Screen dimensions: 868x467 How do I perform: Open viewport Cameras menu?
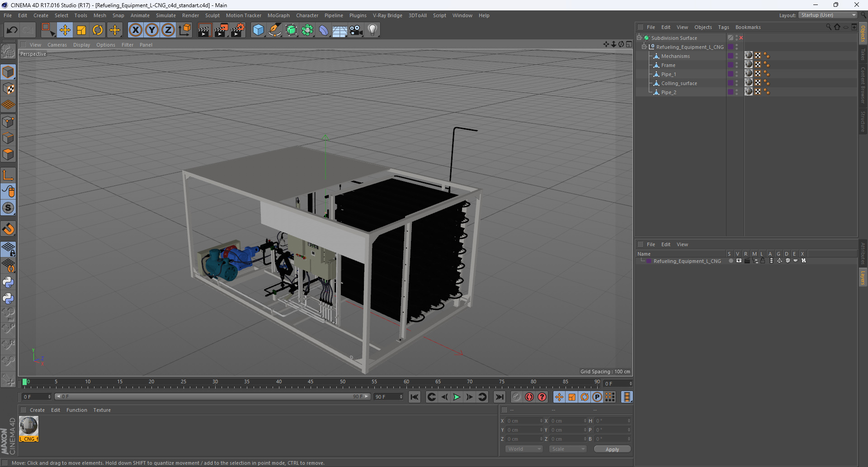57,45
